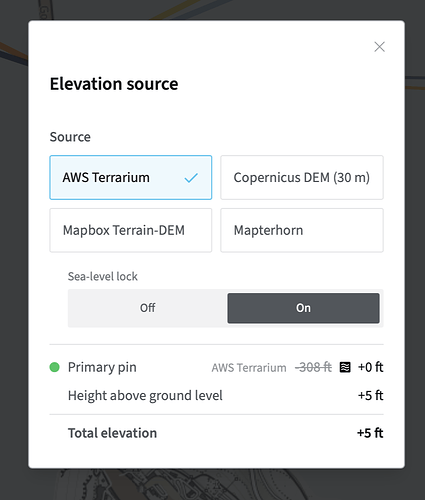Viewport: 425px width, 500px height.
Task: Click the Elevation source heading
Action: click(x=114, y=84)
